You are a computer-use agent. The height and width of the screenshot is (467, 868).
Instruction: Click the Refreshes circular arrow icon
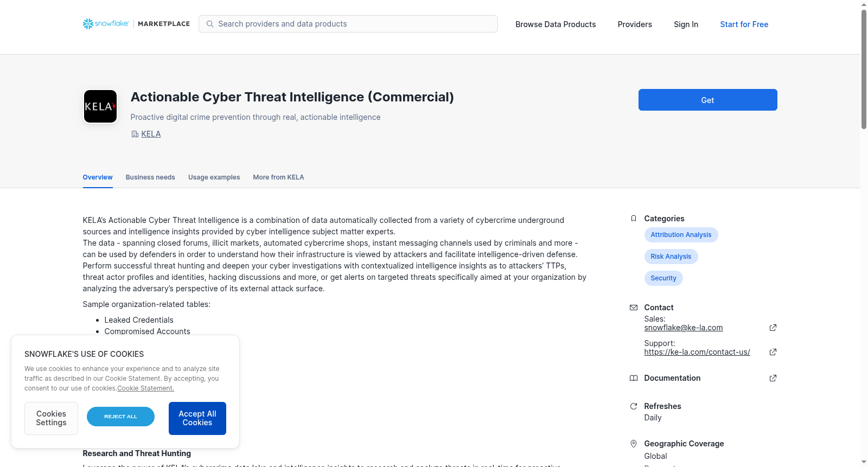[x=634, y=406]
